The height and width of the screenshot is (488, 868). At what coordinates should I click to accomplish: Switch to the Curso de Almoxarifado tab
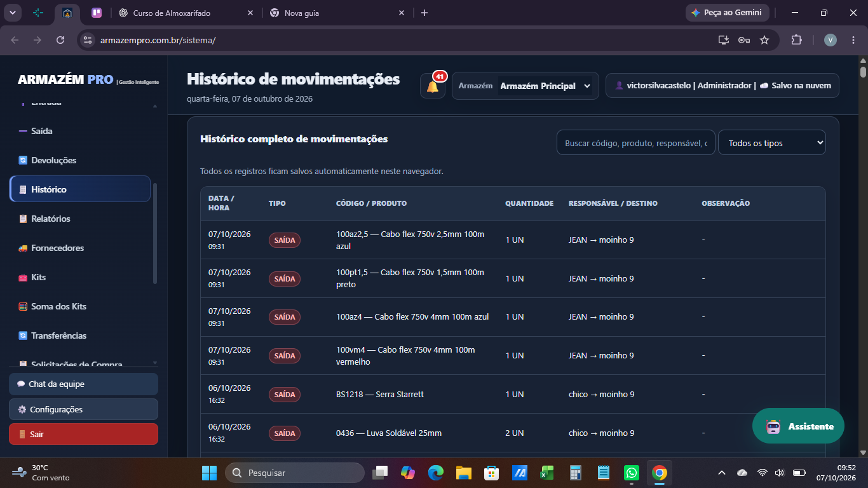tap(186, 13)
